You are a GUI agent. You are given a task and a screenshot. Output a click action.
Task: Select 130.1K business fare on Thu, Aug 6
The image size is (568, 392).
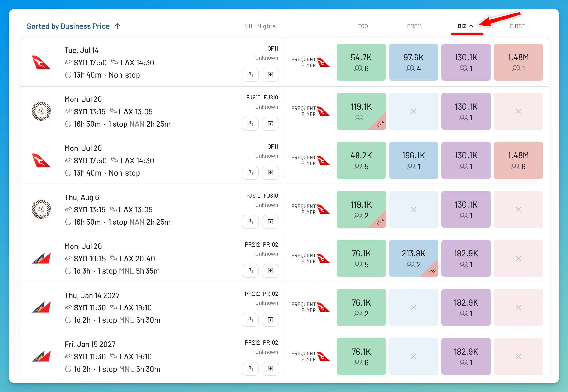(x=466, y=209)
